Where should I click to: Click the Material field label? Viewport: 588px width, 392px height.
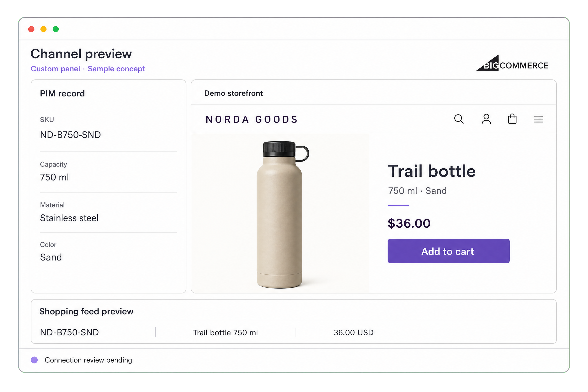tap(52, 205)
